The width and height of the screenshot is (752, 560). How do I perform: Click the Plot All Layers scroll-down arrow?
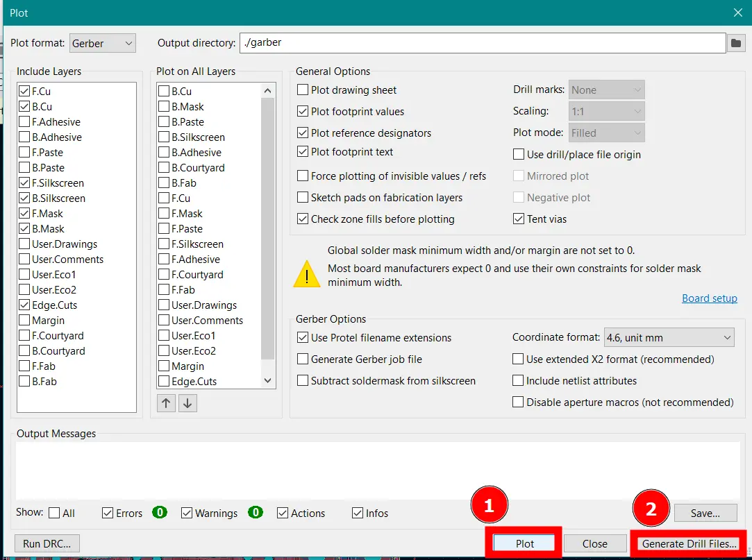click(x=268, y=381)
